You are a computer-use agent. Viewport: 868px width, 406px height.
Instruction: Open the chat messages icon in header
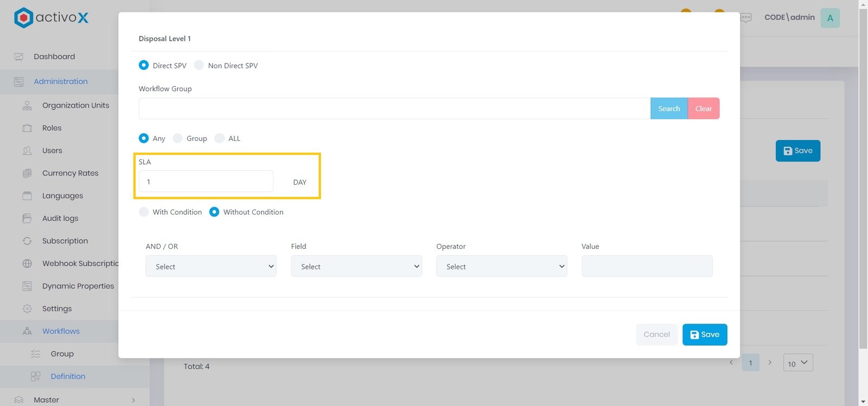point(746,18)
